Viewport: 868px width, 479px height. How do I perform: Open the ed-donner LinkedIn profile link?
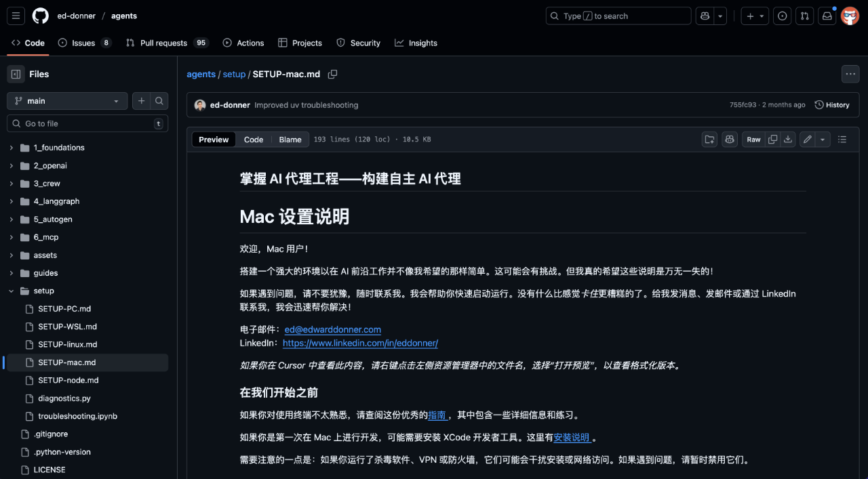[x=360, y=343]
